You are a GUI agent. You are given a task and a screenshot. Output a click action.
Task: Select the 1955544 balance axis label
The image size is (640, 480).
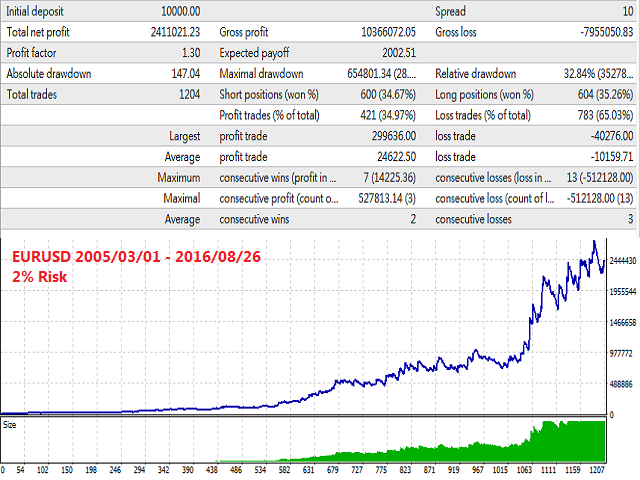(622, 291)
